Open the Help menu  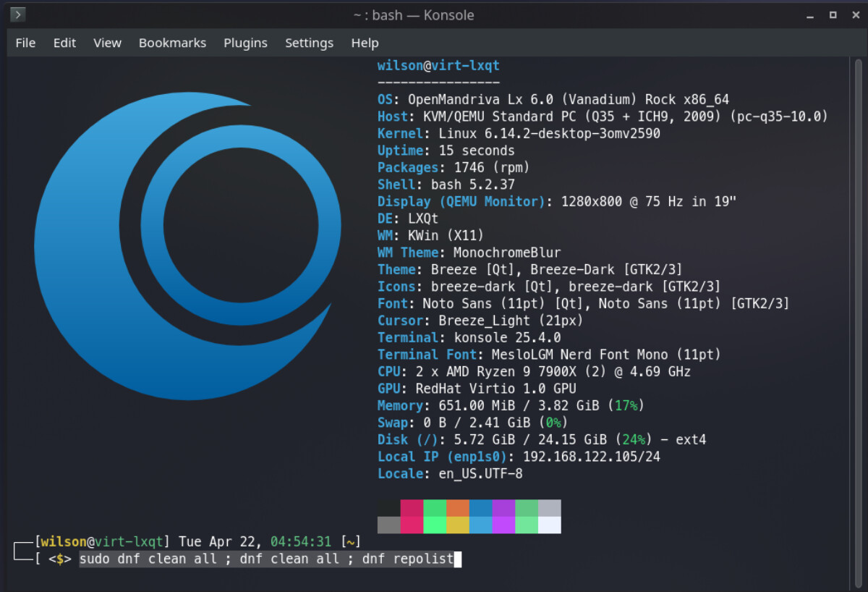point(365,43)
